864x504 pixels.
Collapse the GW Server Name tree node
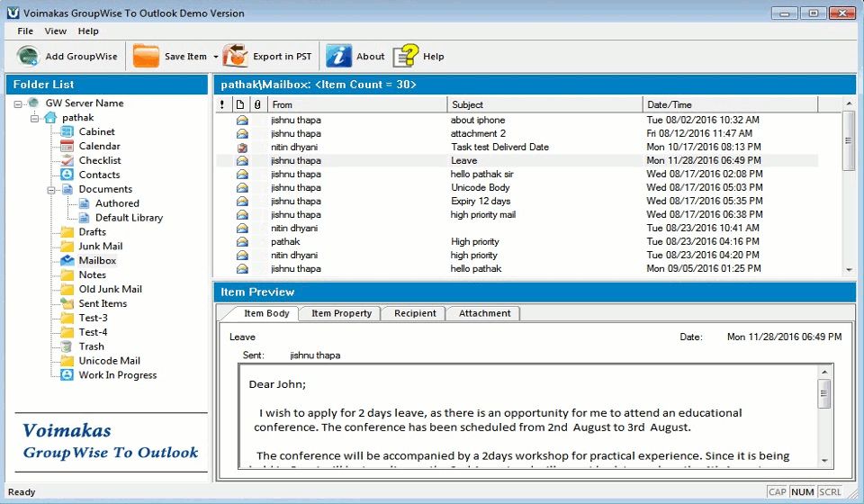(18, 103)
